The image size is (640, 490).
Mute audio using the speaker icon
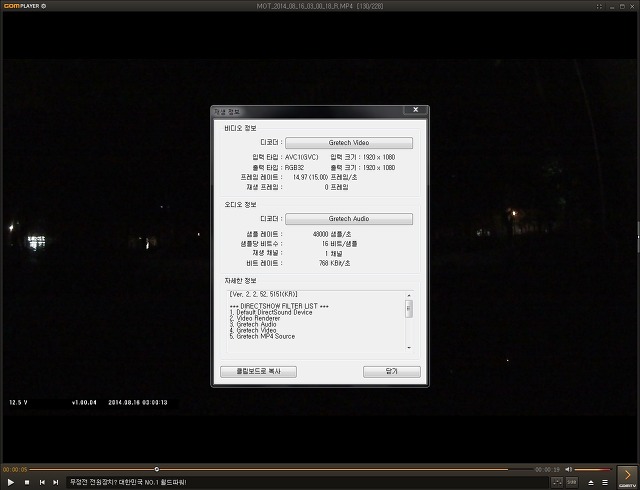(568, 470)
